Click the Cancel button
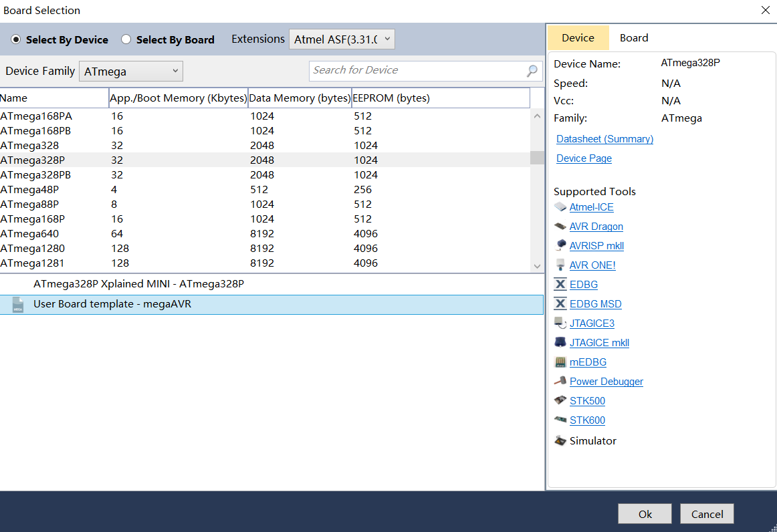 point(707,514)
